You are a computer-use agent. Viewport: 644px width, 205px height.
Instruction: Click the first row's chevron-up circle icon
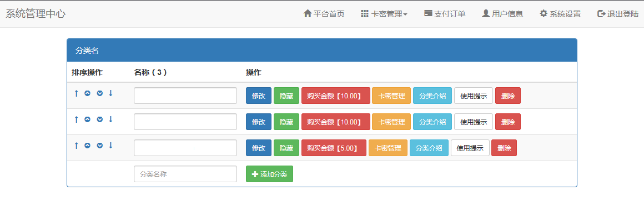(87, 93)
